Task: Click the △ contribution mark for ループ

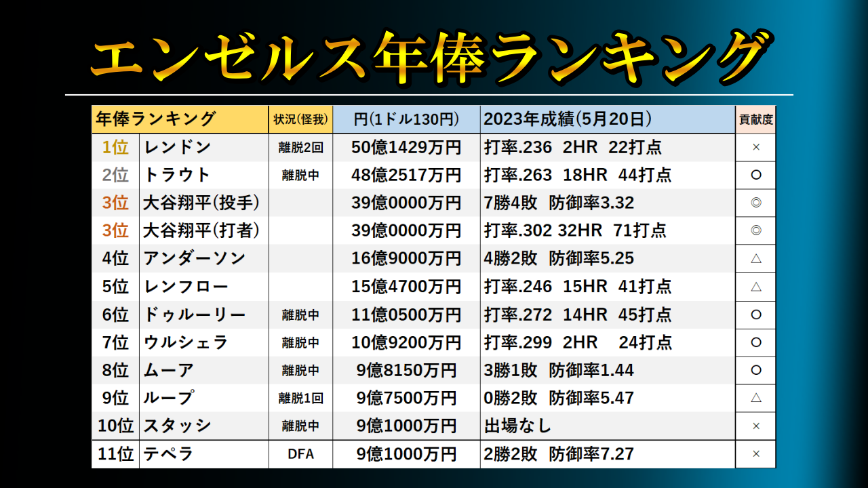Action: point(755,398)
